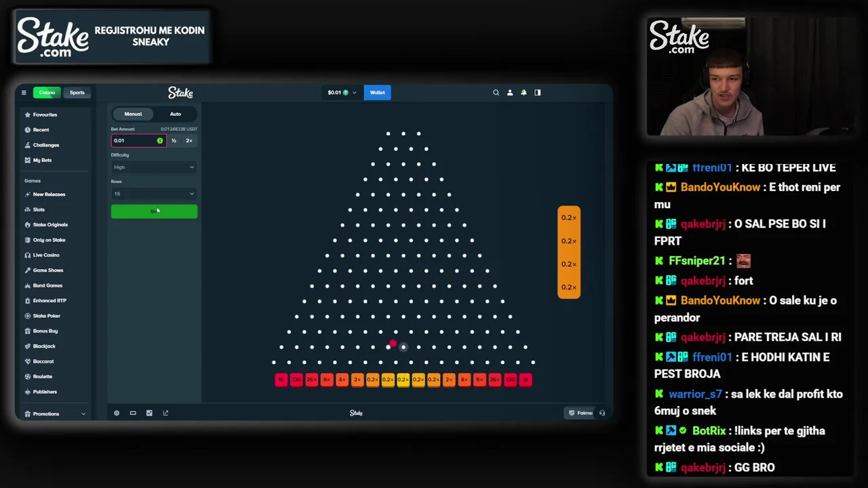The image size is (868, 488).
Task: Click the green Bet button
Action: [154, 211]
